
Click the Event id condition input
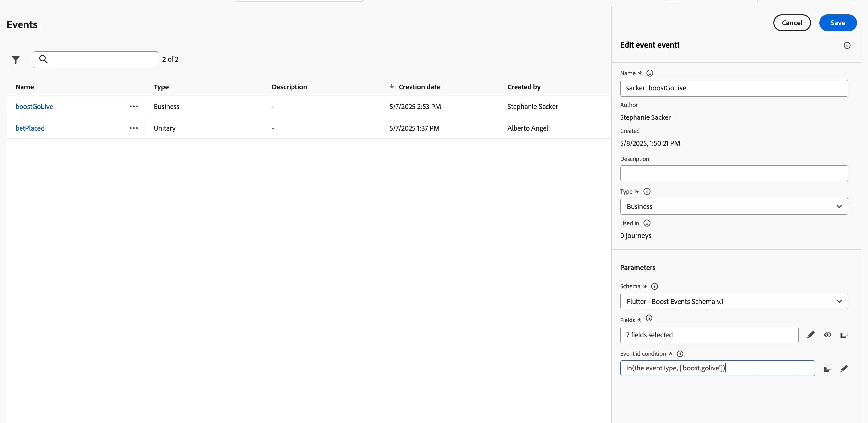pos(717,368)
